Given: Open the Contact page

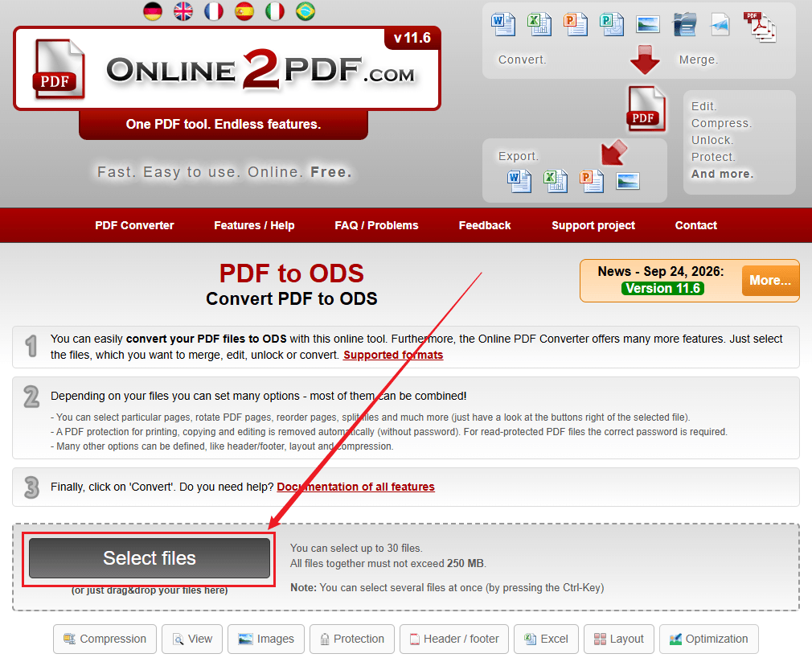Looking at the screenshot, I should click(696, 225).
